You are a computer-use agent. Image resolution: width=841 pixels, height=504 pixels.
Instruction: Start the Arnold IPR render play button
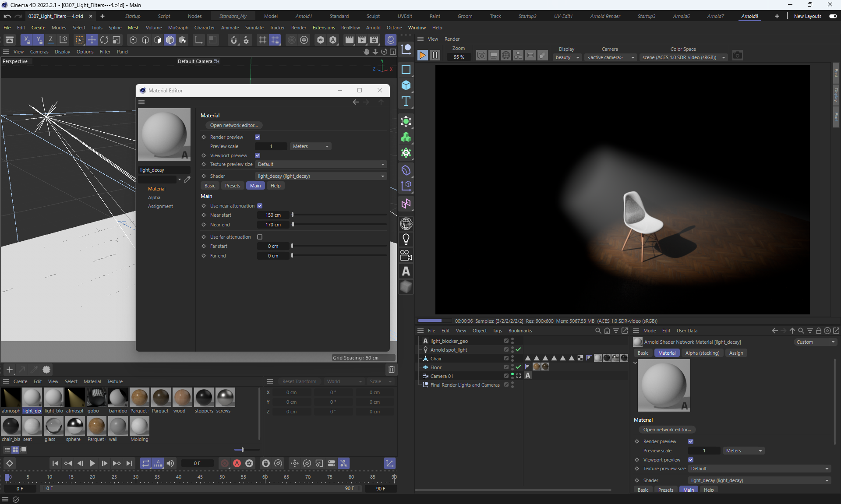click(422, 55)
